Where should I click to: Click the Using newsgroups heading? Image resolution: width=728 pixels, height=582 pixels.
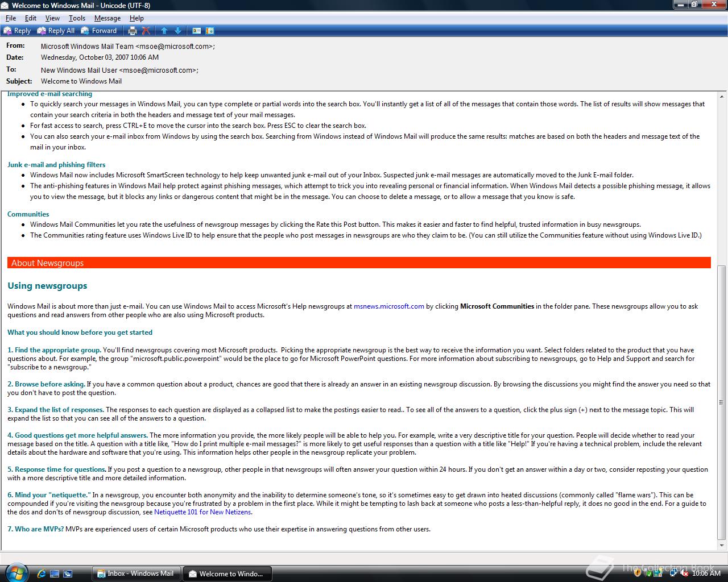(47, 286)
